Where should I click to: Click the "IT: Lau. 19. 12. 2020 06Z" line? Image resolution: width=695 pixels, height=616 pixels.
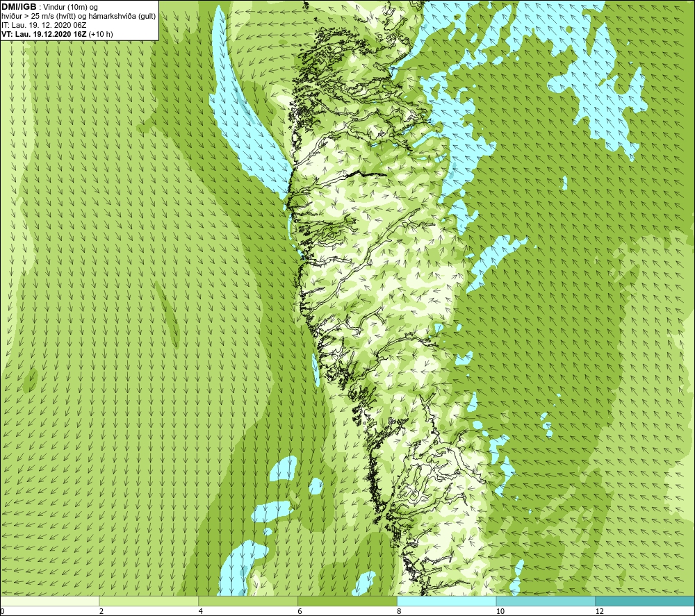click(44, 25)
